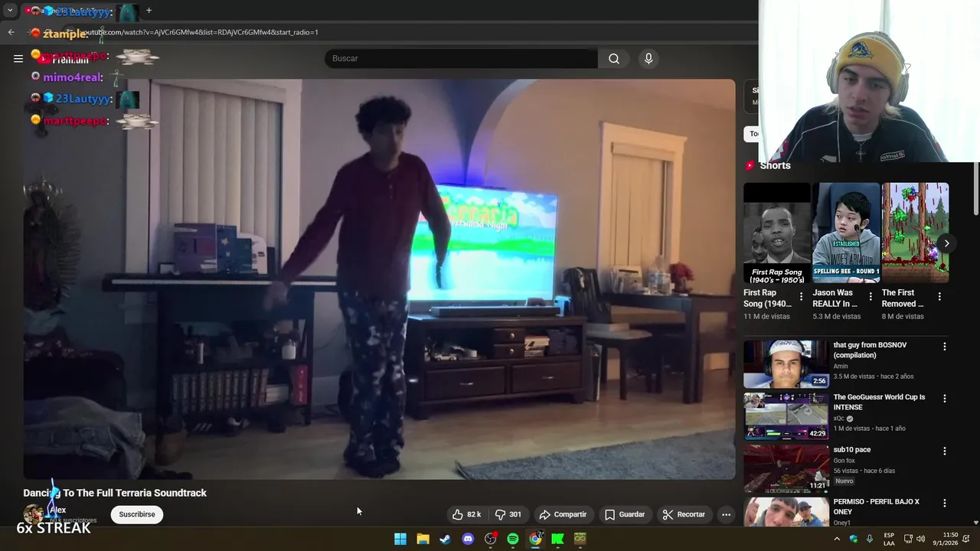
Task: Click the Shorts section heading
Action: tap(775, 165)
